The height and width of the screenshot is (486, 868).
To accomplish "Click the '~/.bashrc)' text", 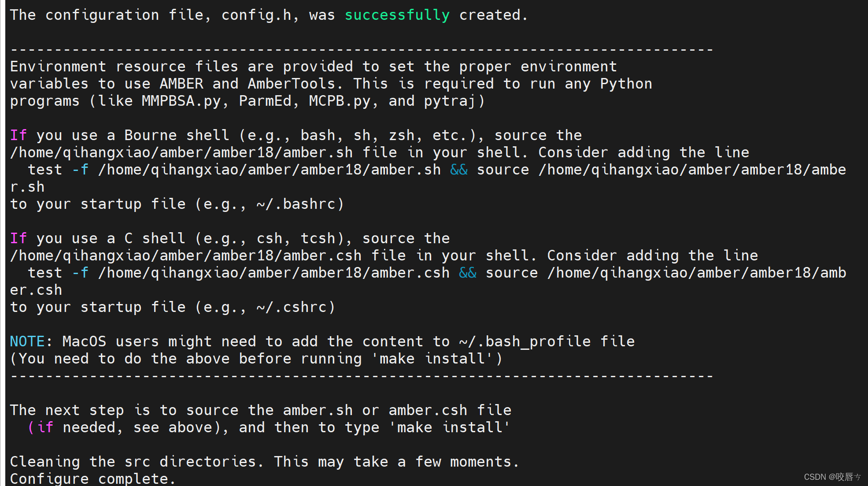I will (x=300, y=204).
